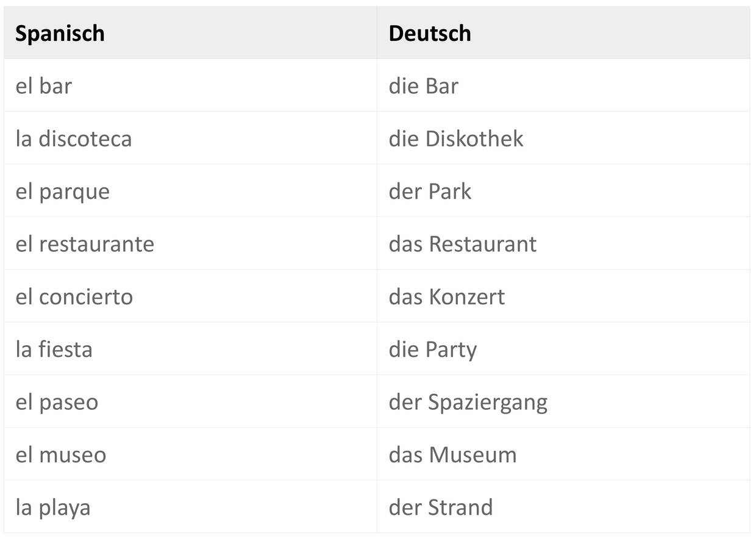Select the 'das Museum' translation
This screenshot has height=541, width=756.
[452, 455]
